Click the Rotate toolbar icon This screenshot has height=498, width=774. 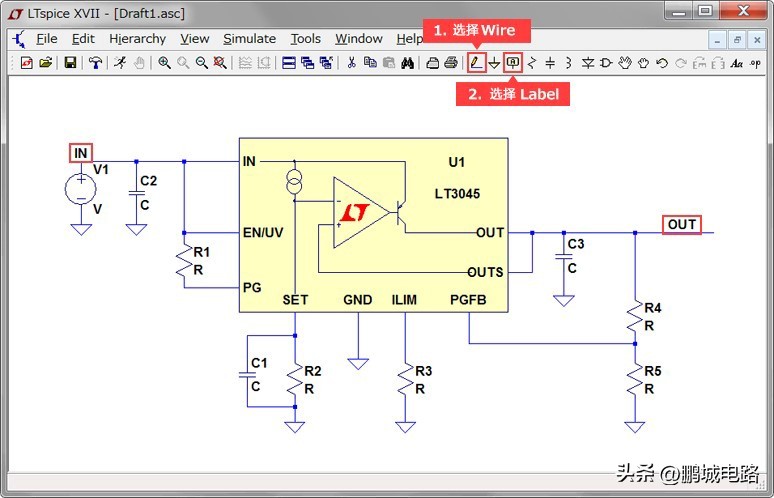pos(699,63)
